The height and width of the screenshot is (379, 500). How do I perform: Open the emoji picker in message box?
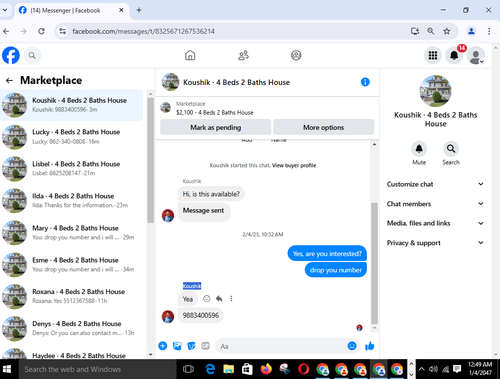(x=352, y=346)
